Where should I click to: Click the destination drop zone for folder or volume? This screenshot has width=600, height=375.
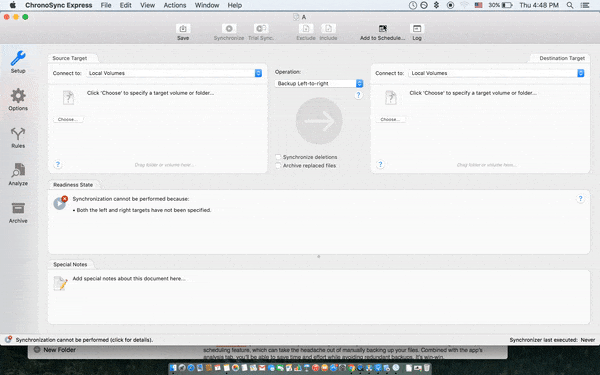[x=487, y=165]
